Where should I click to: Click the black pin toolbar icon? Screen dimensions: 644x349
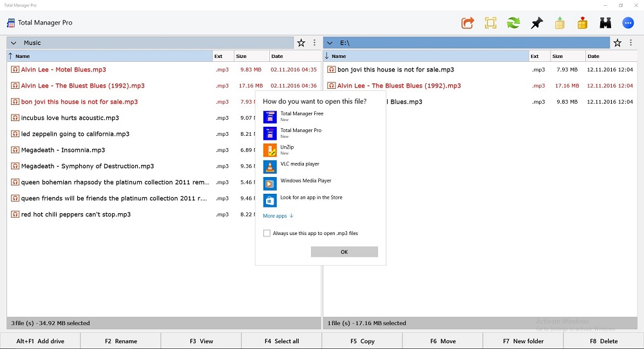[536, 23]
